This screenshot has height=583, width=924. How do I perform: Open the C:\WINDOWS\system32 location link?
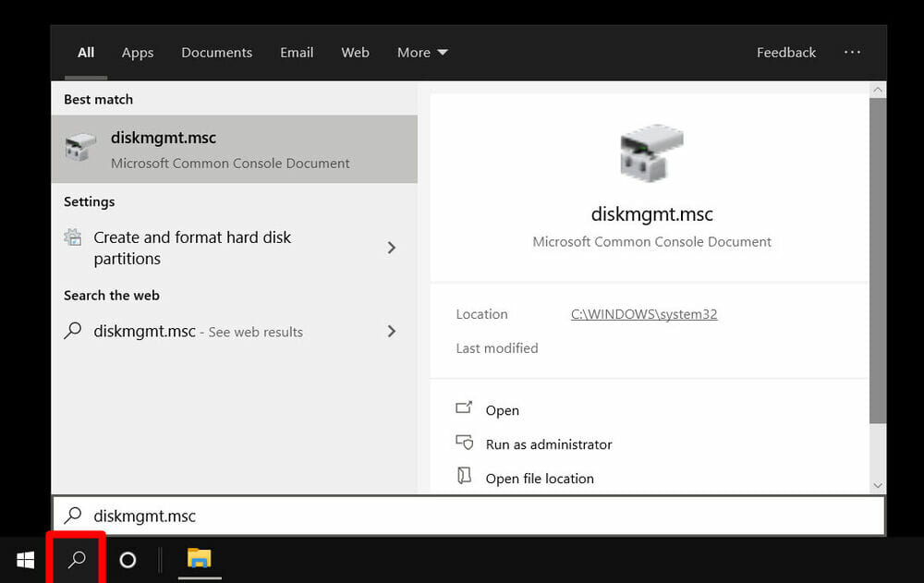point(643,314)
